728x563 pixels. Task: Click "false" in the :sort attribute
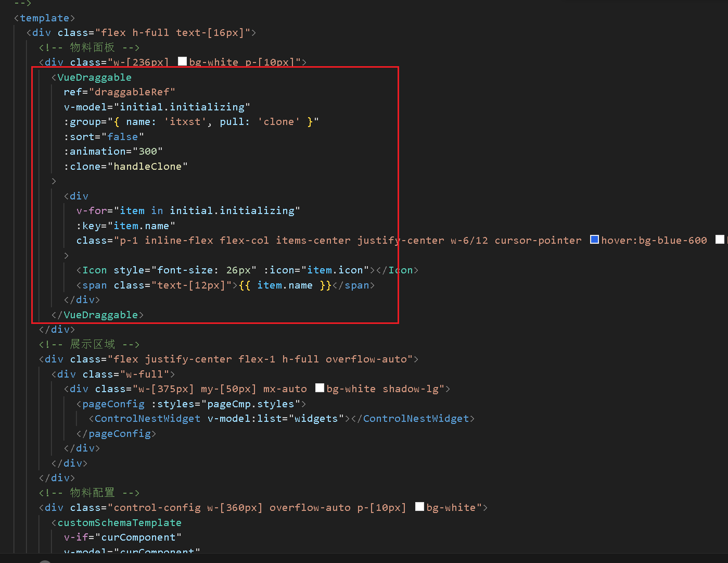coord(123,136)
